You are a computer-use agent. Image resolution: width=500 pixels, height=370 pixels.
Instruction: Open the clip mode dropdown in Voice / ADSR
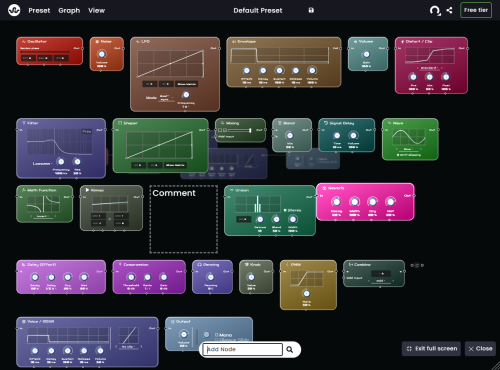128,347
